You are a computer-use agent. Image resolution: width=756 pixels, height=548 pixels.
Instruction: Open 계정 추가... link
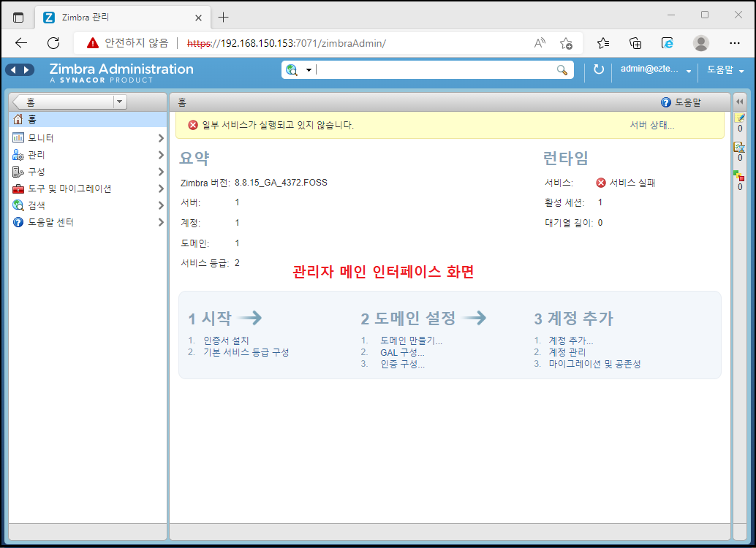coord(571,340)
